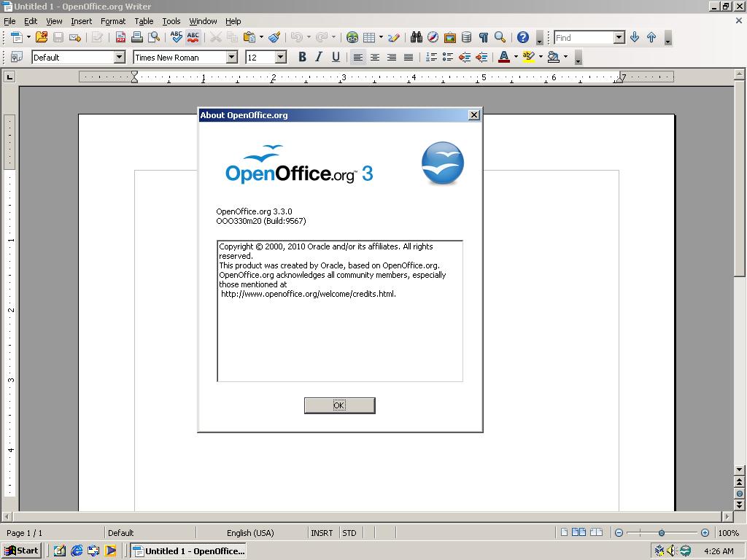Select the Format Paintbrush icon
Image resolution: width=747 pixels, height=560 pixels.
(x=274, y=37)
